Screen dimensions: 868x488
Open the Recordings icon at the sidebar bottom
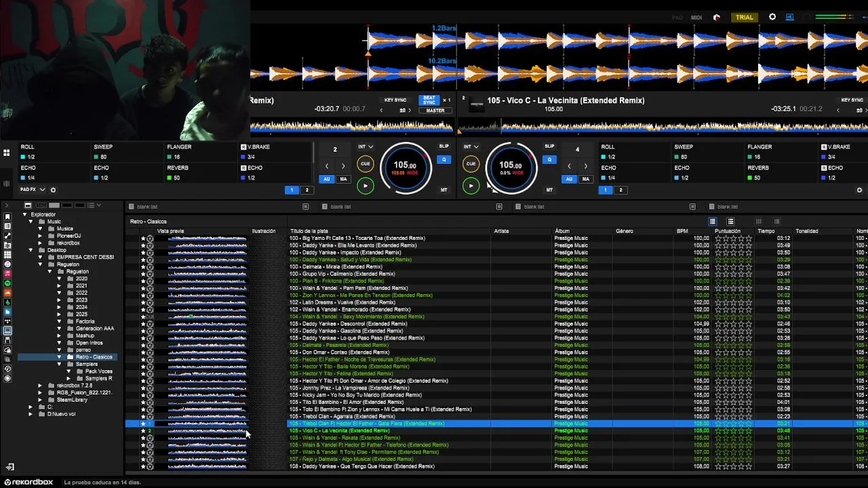point(7,378)
